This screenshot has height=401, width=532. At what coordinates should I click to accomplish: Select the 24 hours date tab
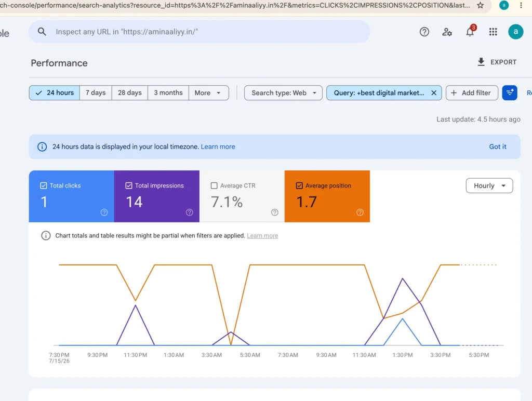pos(54,93)
